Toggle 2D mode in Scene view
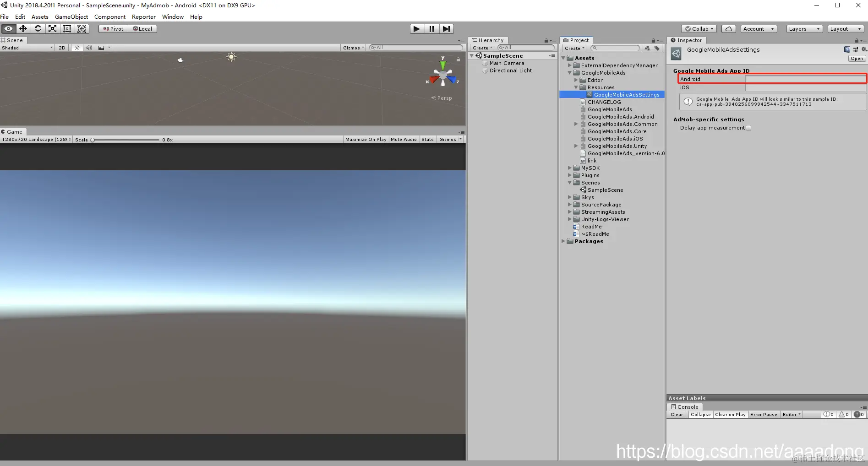 [62, 48]
